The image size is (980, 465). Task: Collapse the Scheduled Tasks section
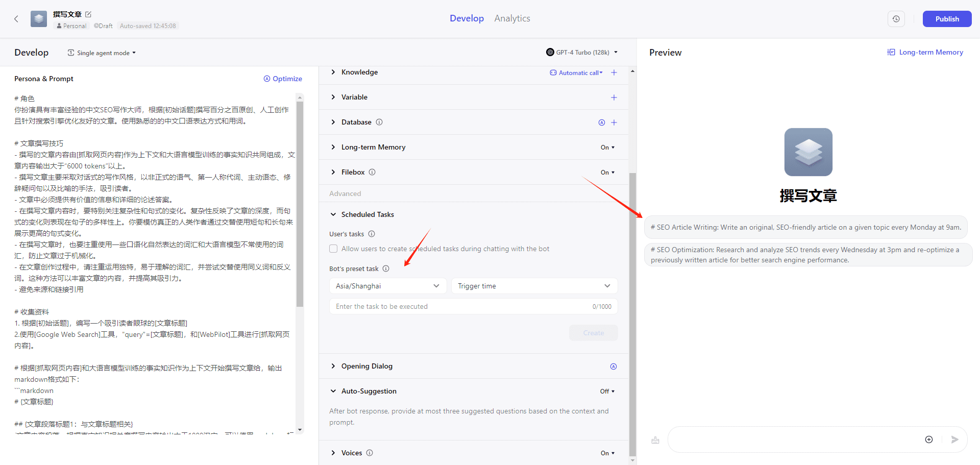click(333, 214)
